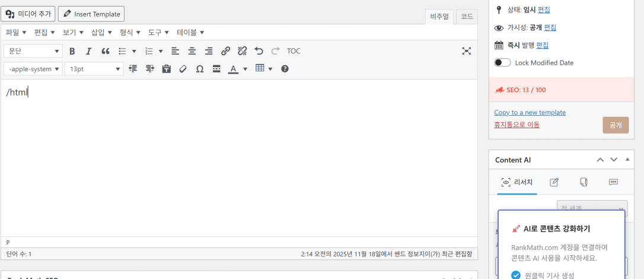The height and width of the screenshot is (279, 644).
Task: Remove link with unlink icon
Action: point(242,52)
